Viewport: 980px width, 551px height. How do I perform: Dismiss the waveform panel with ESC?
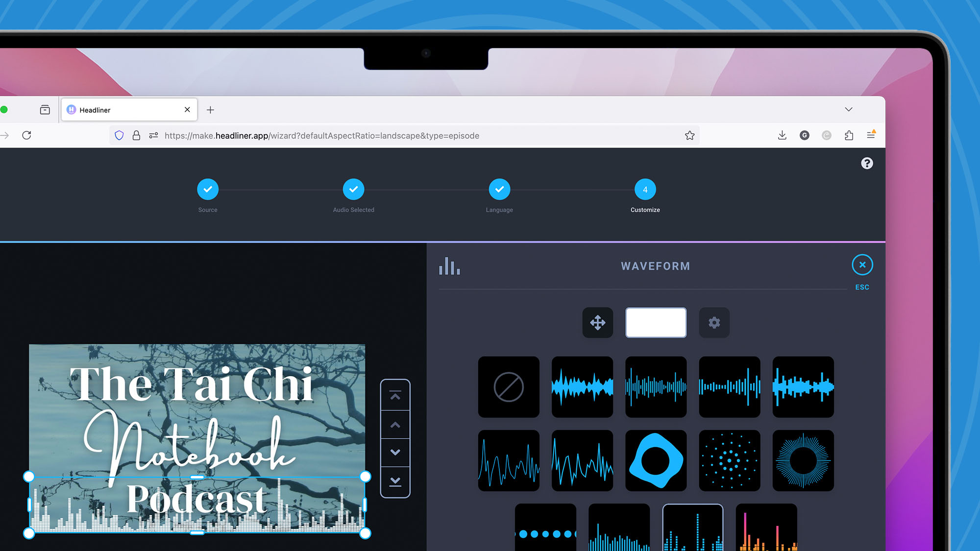point(862,264)
